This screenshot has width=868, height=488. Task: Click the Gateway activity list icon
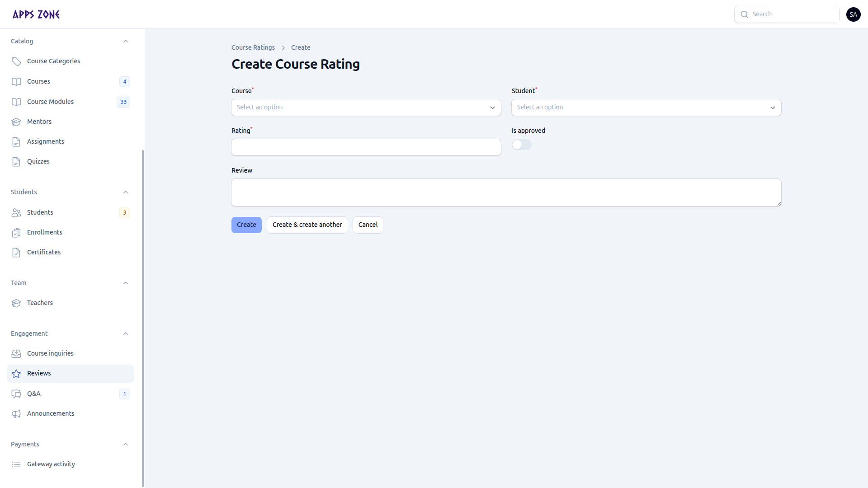click(x=16, y=465)
